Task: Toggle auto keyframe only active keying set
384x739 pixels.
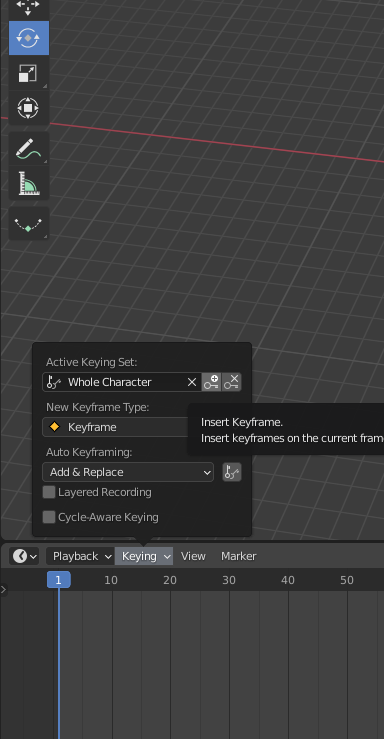Action: coord(232,472)
